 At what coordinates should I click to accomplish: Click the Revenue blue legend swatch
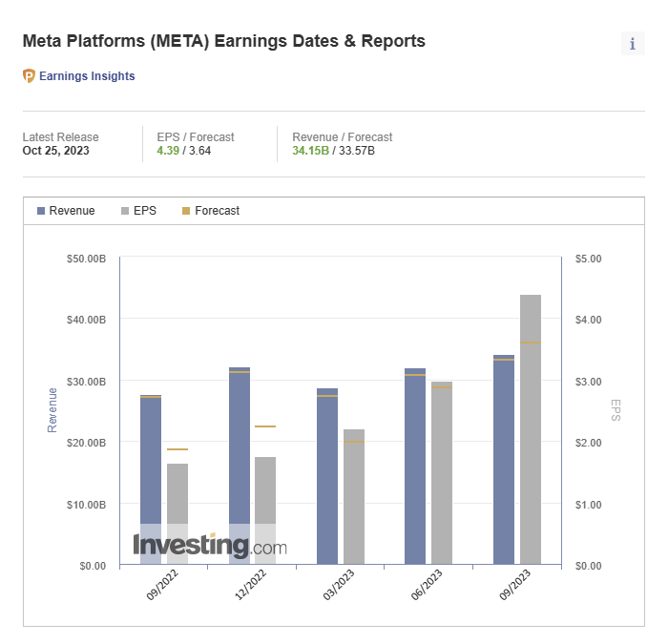(x=41, y=211)
